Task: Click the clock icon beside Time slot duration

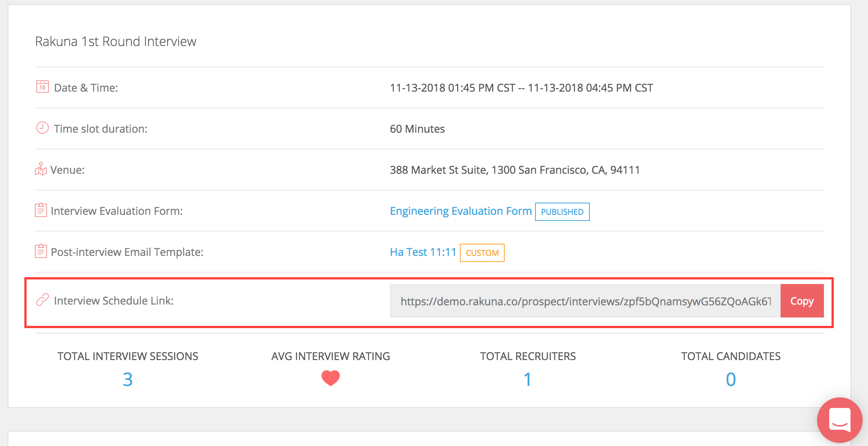Action: 42,128
